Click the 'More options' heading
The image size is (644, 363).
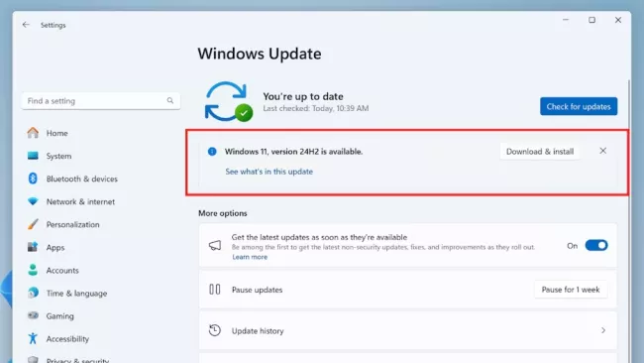point(223,213)
